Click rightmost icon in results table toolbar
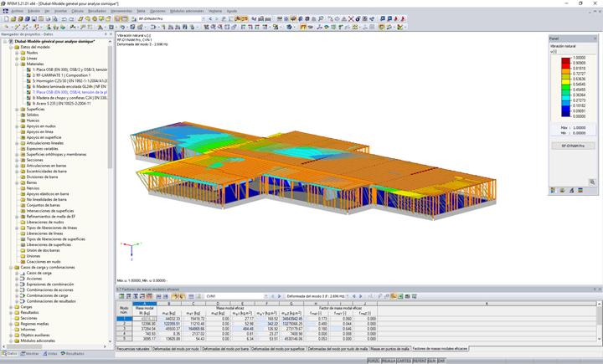This screenshot has height=364, width=603. (415, 296)
